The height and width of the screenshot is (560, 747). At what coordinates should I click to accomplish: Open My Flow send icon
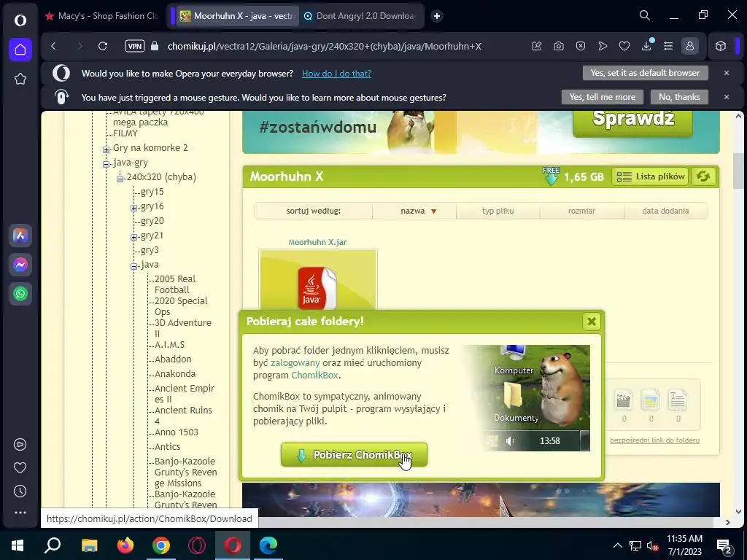602,46
